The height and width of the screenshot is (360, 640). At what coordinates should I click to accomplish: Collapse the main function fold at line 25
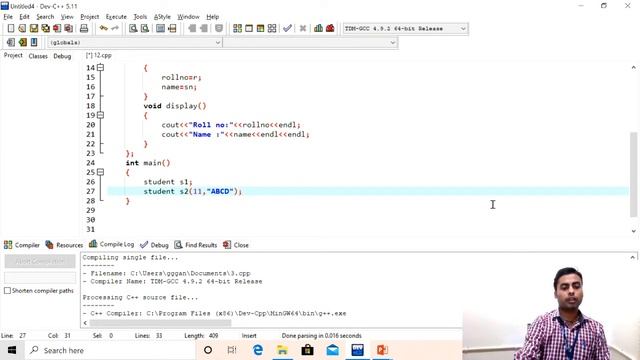click(x=100, y=172)
